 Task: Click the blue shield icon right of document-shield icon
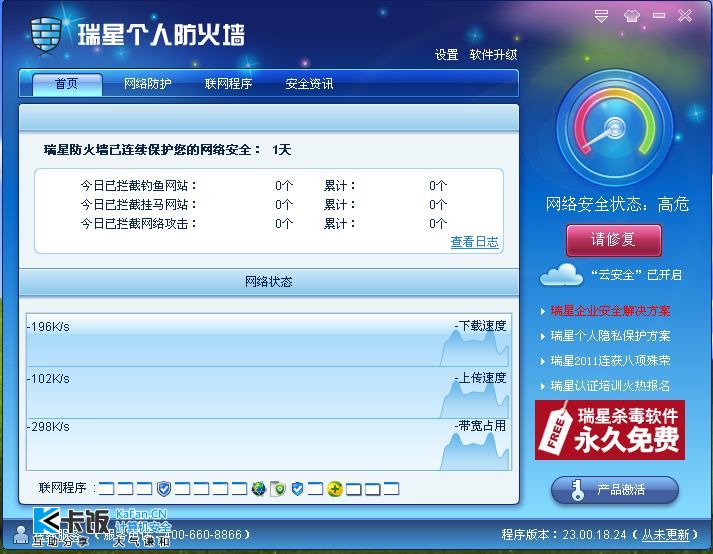[x=297, y=489]
